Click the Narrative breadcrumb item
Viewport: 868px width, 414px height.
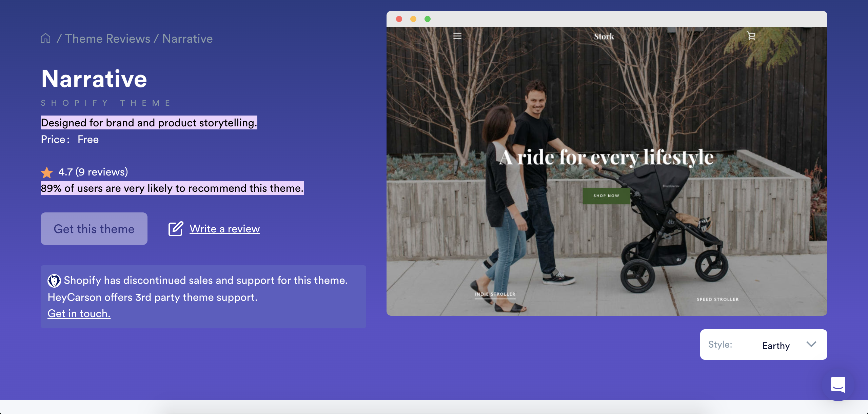pos(187,39)
